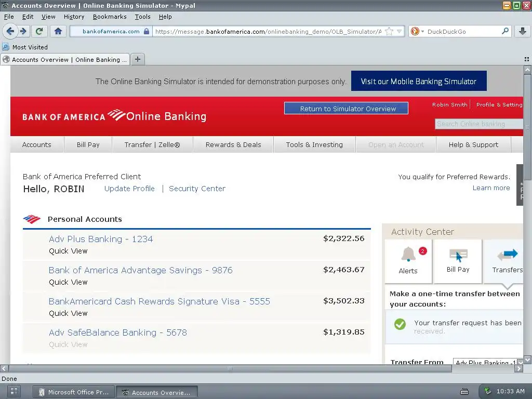Select the Accounts Overview browser tab
This screenshot has width=532, height=399.
click(x=65, y=59)
